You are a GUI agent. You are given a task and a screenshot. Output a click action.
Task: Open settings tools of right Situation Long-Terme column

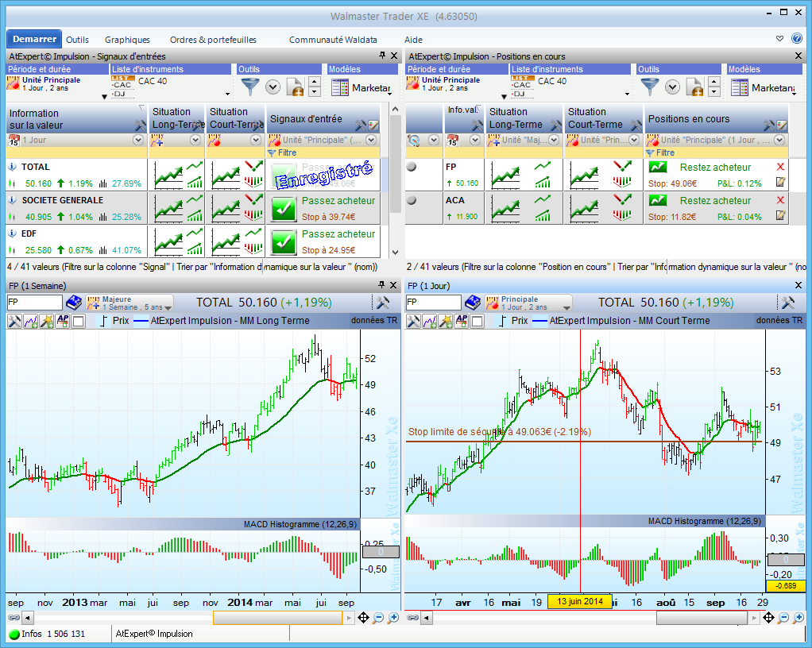[555, 125]
